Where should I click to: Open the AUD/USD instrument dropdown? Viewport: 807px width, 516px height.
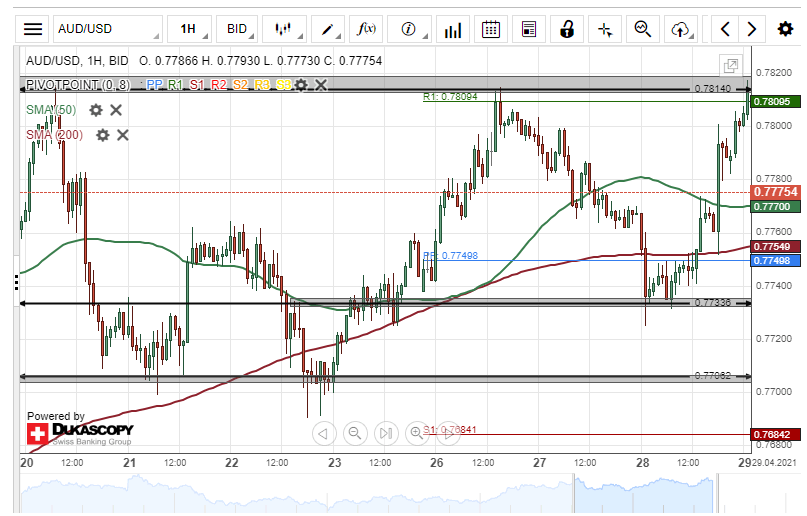tap(107, 29)
